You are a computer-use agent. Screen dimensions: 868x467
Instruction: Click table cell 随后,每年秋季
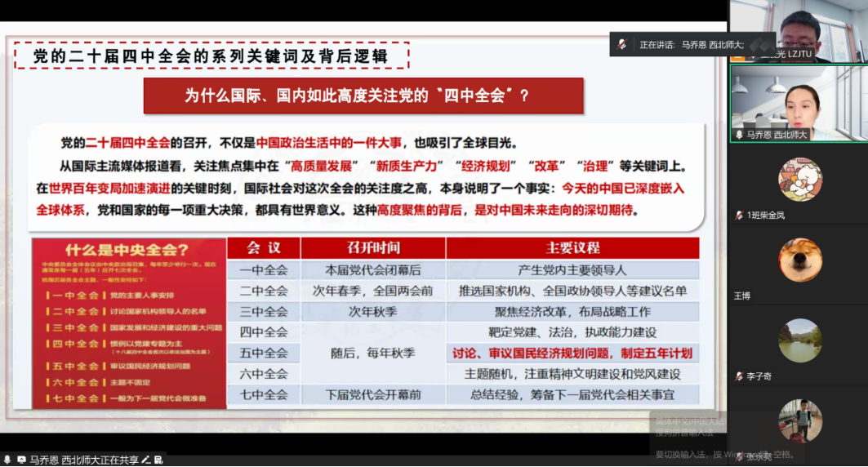point(373,353)
